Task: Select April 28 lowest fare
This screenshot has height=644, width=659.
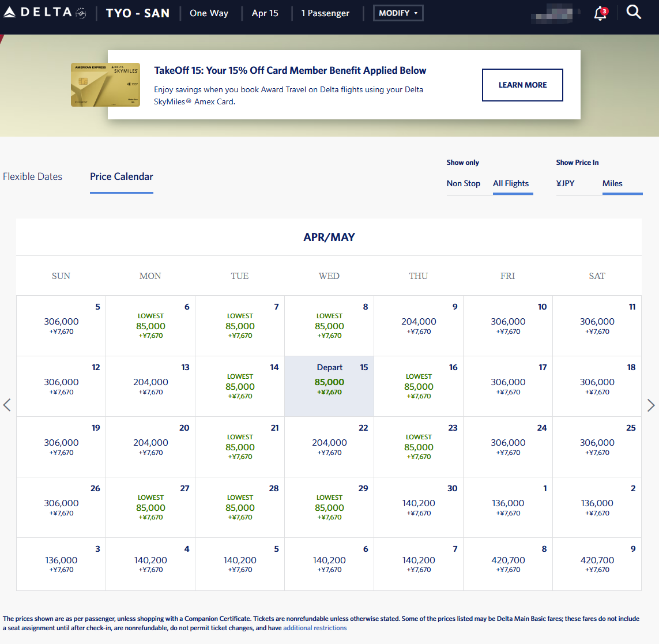Action: [x=240, y=507]
